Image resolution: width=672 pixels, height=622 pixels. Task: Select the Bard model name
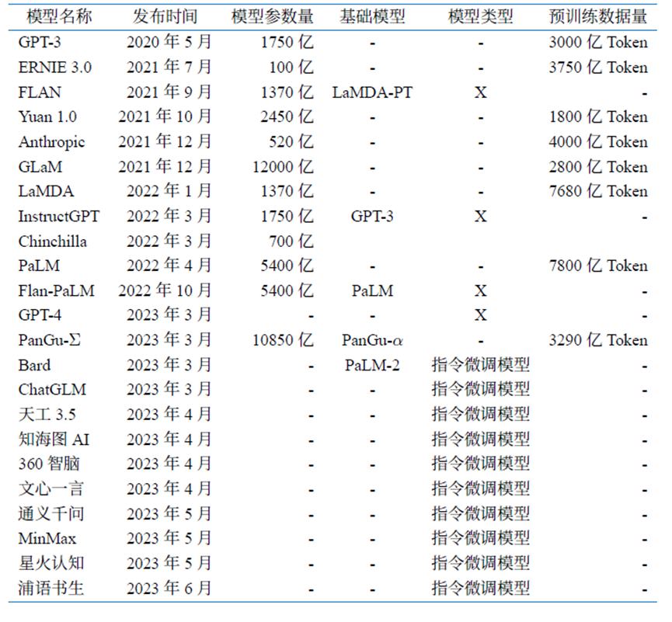coord(34,365)
